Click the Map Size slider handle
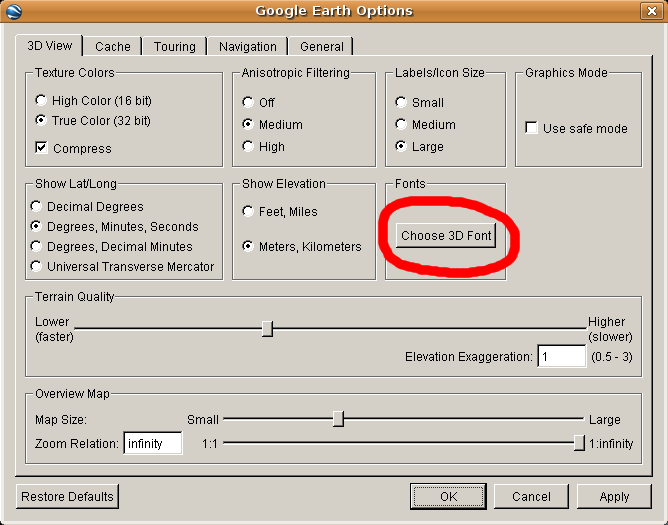Viewport: 668px width, 525px height. (338, 419)
